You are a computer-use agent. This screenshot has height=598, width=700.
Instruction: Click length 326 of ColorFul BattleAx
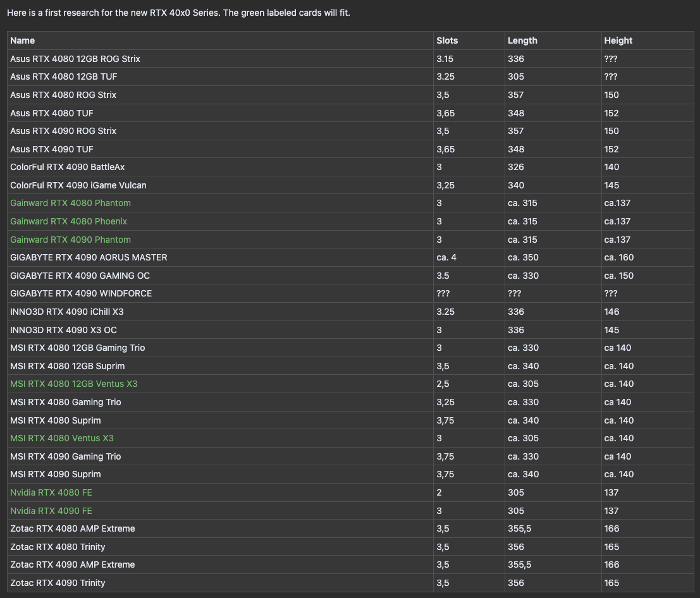[x=515, y=168]
